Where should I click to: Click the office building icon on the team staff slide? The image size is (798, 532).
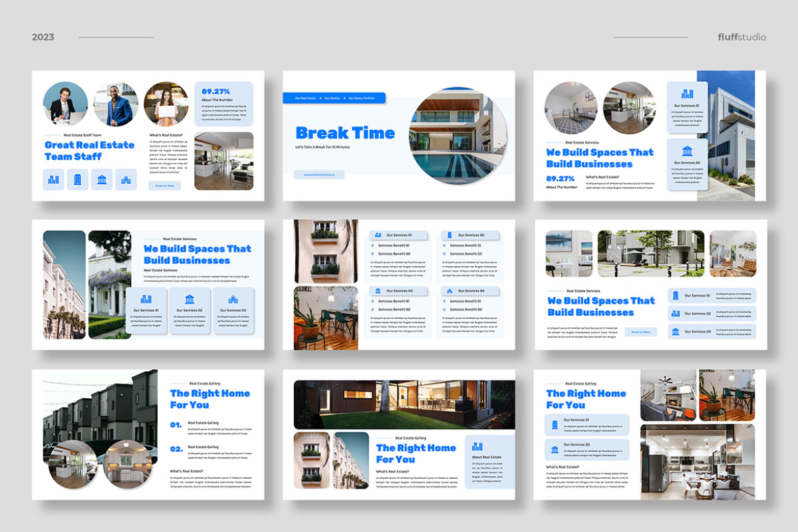[x=77, y=180]
